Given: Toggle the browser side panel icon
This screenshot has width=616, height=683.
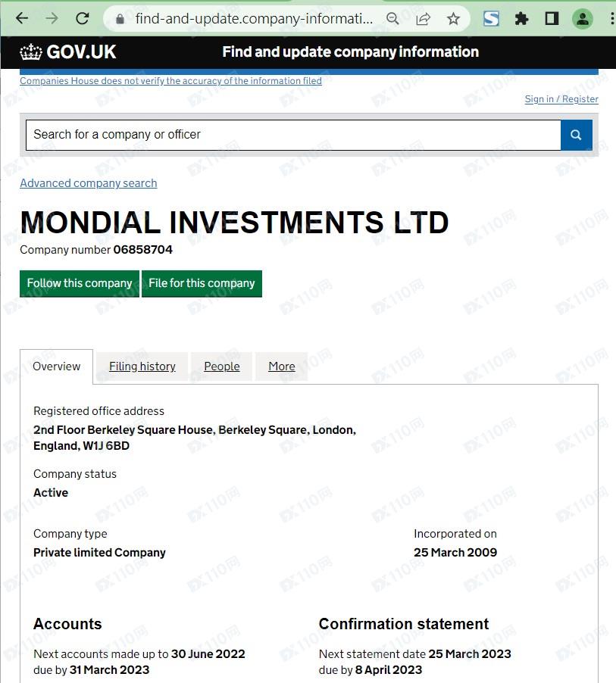Looking at the screenshot, I should coord(552,18).
